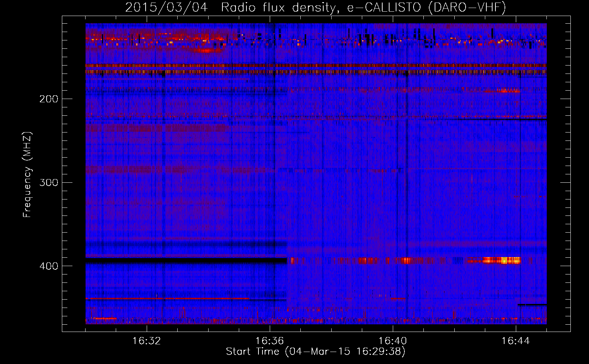The image size is (589, 364).
Task: Click the long red line near 440 MHz
Action: click(167, 298)
